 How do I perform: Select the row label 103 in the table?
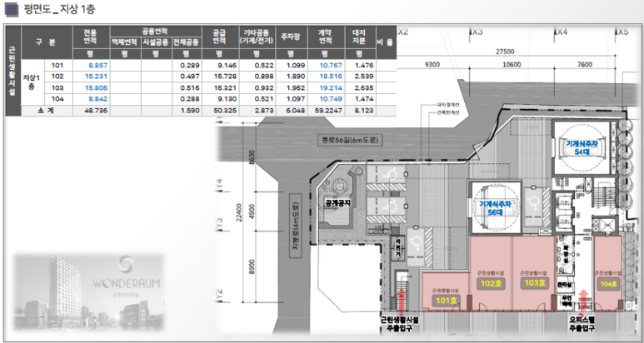[x=58, y=87]
